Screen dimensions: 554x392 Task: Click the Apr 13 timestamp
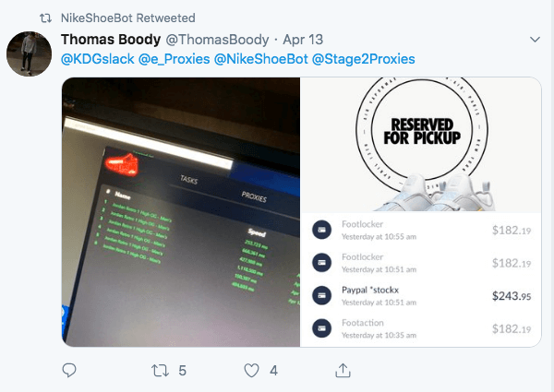[x=303, y=40]
